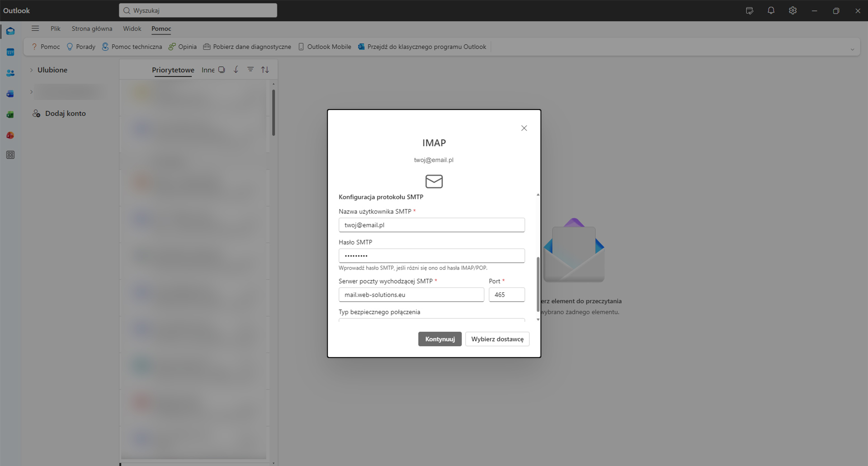Click the SMTP Port field
The image size is (868, 466).
[506, 295]
